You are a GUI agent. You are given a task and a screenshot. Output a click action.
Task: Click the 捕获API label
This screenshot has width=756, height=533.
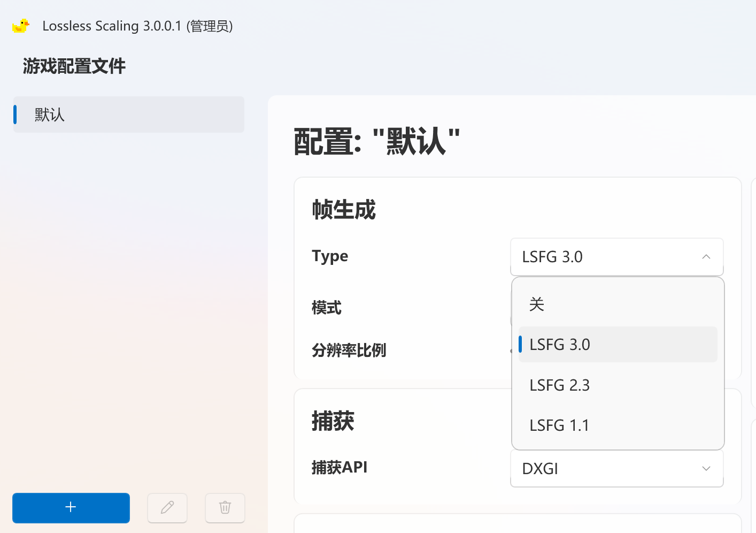340,467
